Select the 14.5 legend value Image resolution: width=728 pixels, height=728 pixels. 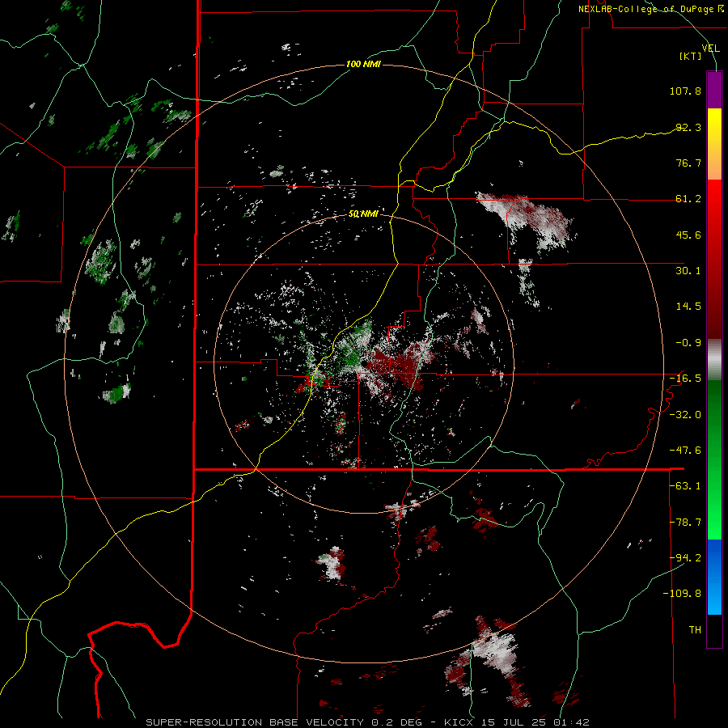(x=688, y=307)
